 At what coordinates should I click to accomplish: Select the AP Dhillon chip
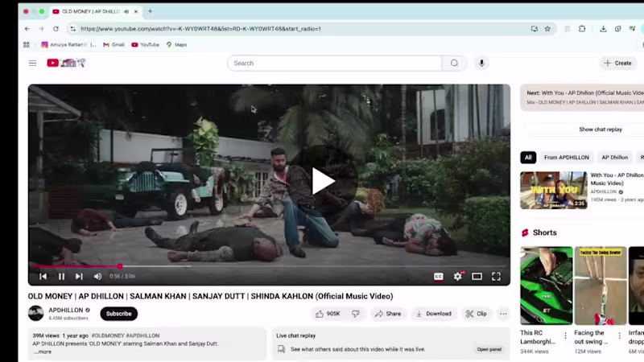614,157
